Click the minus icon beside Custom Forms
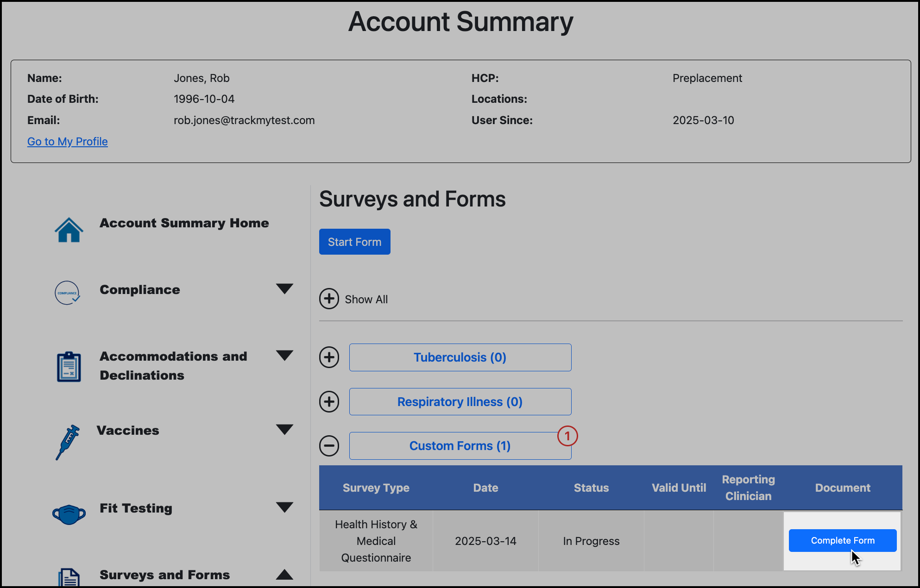Screen dimensions: 920x588 [x=329, y=445]
